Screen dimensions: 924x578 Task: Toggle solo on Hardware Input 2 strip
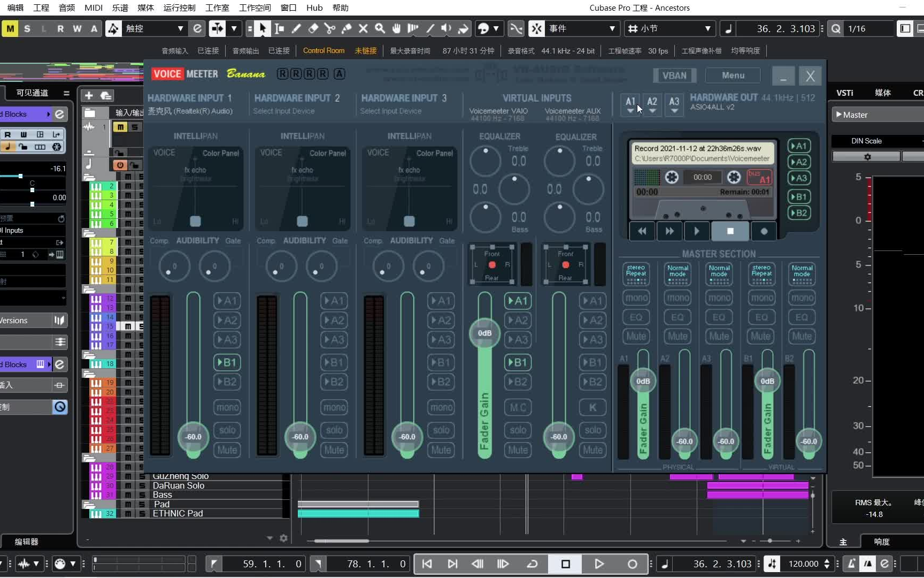[334, 430]
